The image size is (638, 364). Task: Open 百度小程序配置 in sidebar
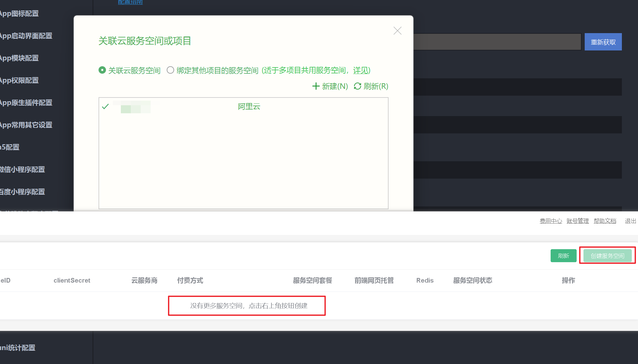(22, 192)
